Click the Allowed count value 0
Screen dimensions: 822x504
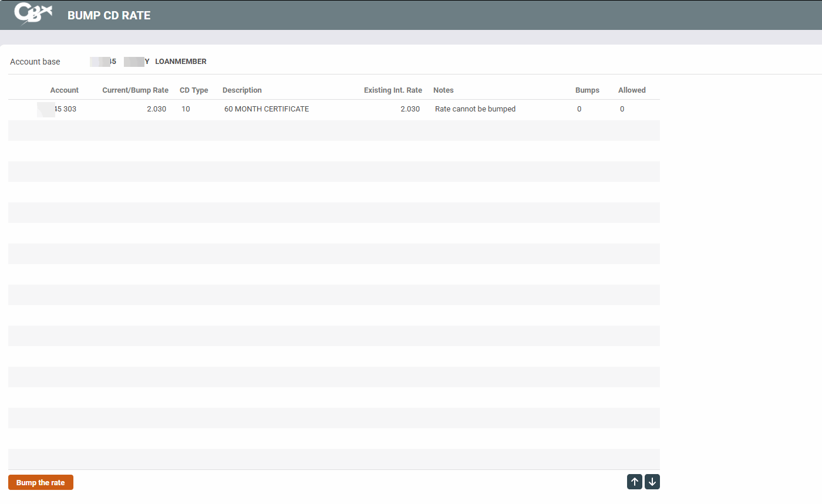tap(622, 109)
